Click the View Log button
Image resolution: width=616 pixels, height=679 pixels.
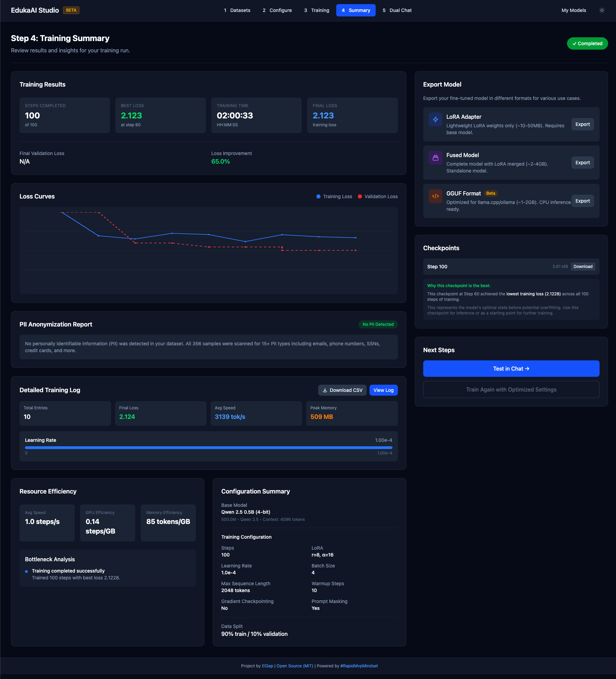(383, 390)
